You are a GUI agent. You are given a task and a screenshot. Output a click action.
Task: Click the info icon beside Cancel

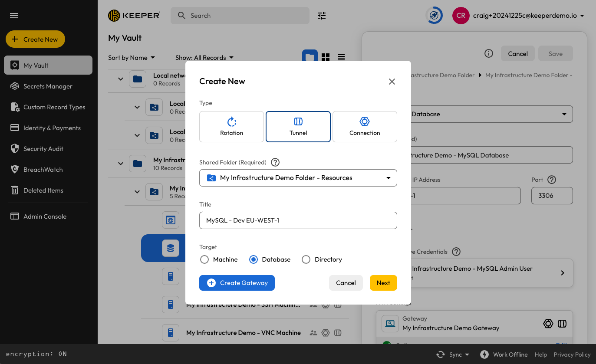[489, 54]
